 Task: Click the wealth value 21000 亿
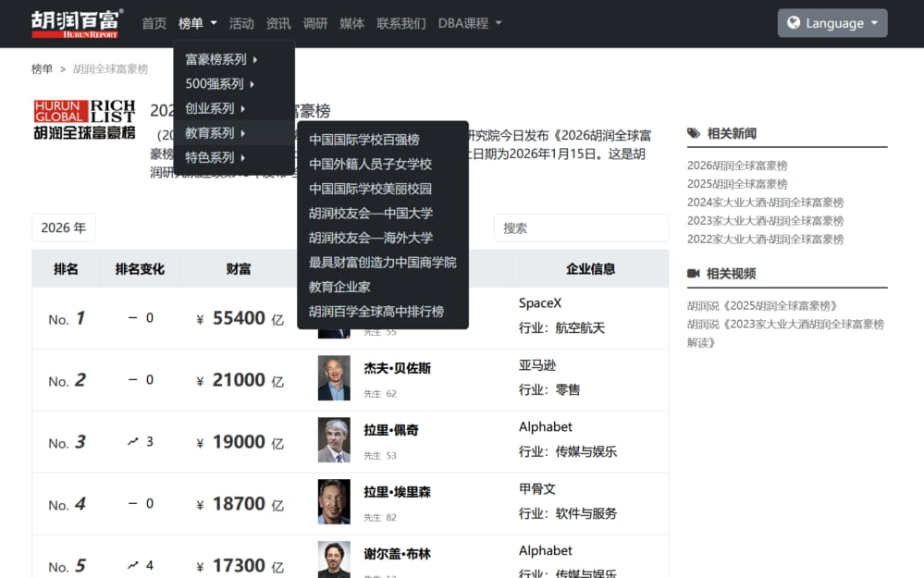(240, 380)
